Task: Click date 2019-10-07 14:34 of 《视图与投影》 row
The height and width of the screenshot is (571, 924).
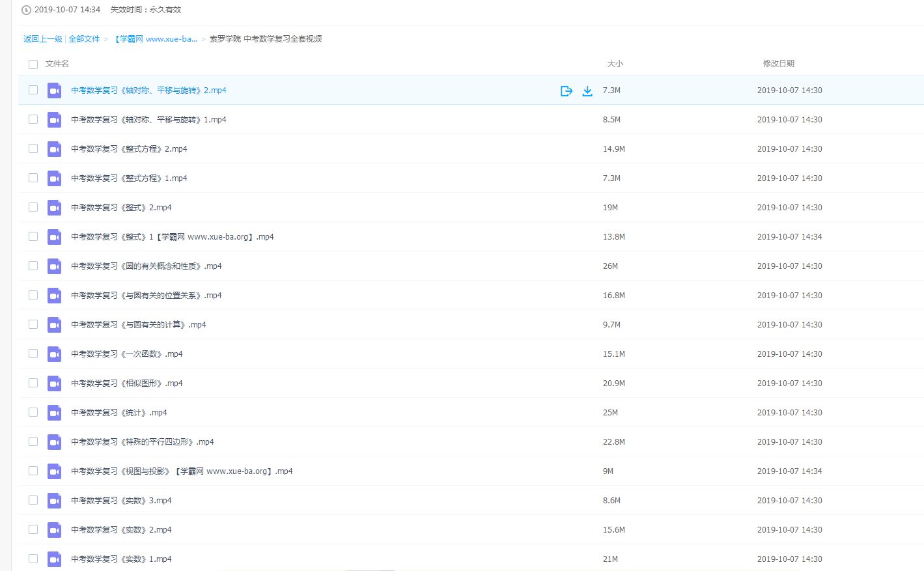Action: tap(790, 471)
